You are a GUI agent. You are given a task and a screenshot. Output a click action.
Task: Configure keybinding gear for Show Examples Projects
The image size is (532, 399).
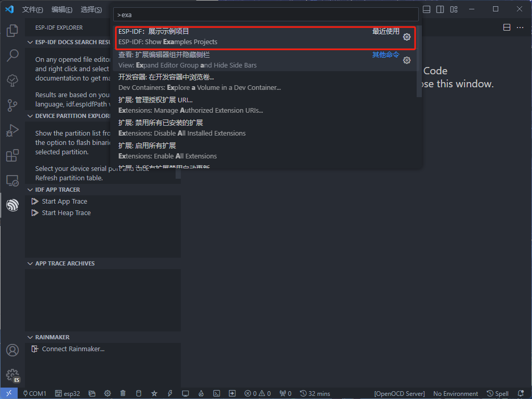click(x=406, y=37)
